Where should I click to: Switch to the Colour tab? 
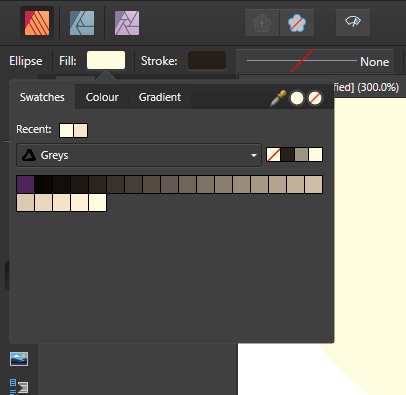tap(102, 97)
